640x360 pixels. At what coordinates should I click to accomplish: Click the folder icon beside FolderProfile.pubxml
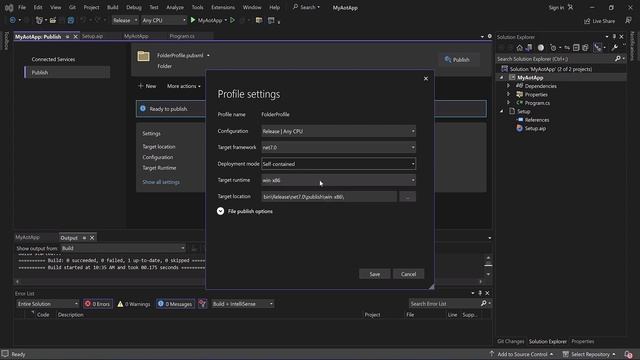pos(143,56)
